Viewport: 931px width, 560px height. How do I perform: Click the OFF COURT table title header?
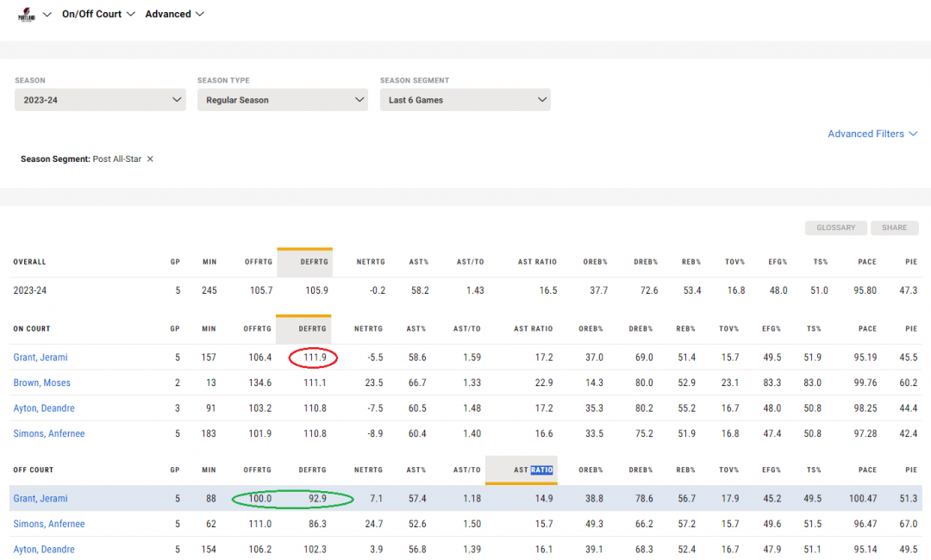34,470
